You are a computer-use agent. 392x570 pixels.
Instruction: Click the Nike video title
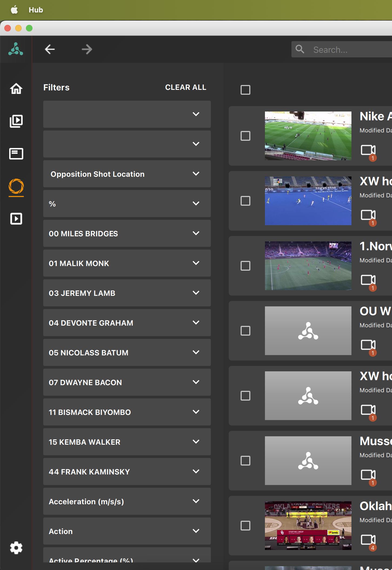[376, 116]
